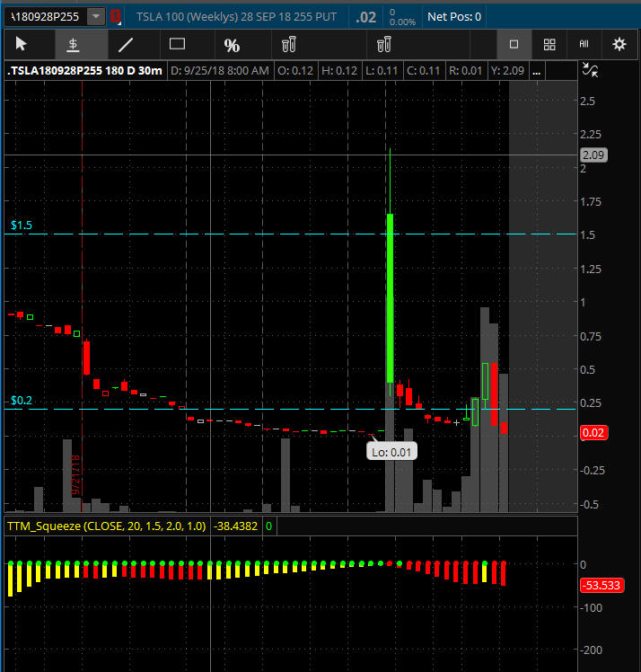Choose the trendline drawing tool
Image resolution: width=641 pixels, height=672 pixels.
point(126,44)
